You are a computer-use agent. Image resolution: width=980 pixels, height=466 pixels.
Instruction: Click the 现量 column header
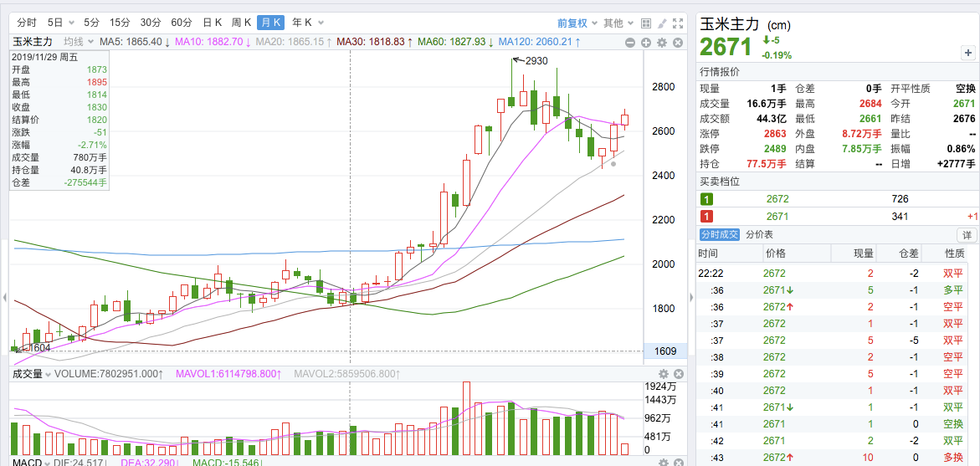click(865, 253)
